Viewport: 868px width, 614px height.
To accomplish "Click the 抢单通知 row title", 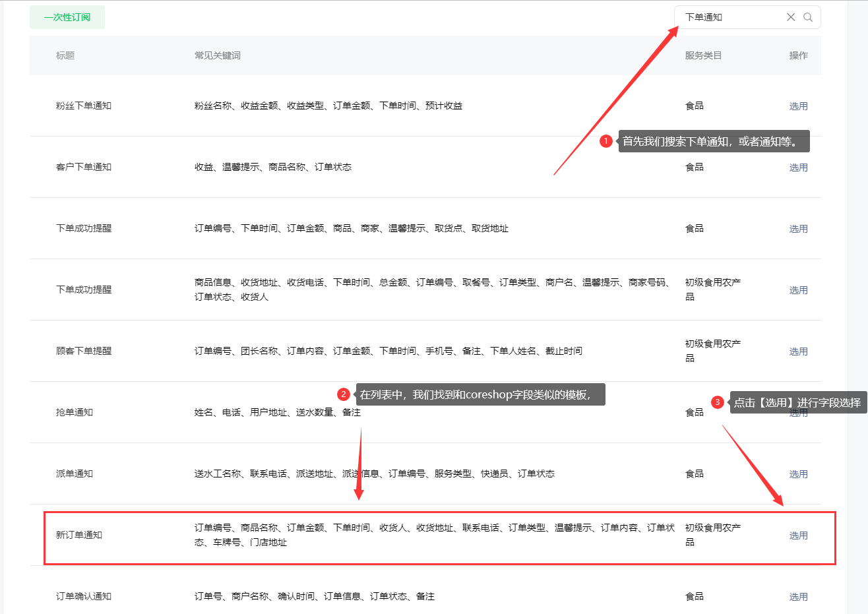I will [x=75, y=412].
